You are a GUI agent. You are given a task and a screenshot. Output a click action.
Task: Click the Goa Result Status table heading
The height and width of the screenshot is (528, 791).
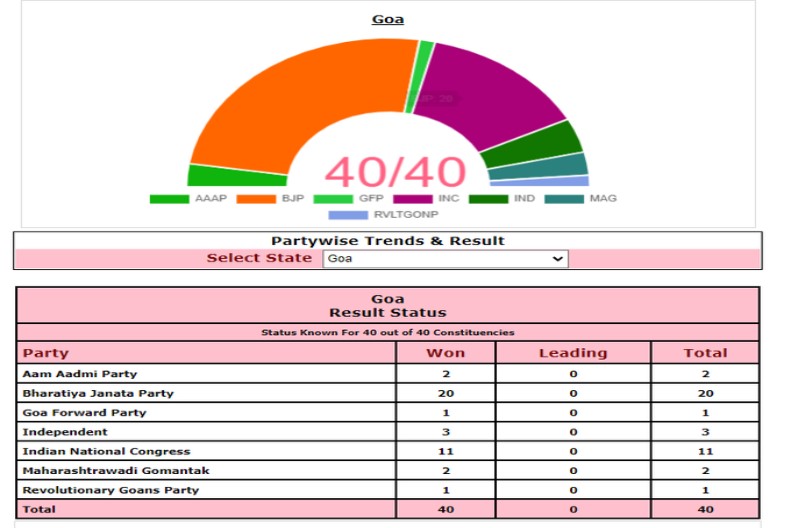tap(388, 306)
